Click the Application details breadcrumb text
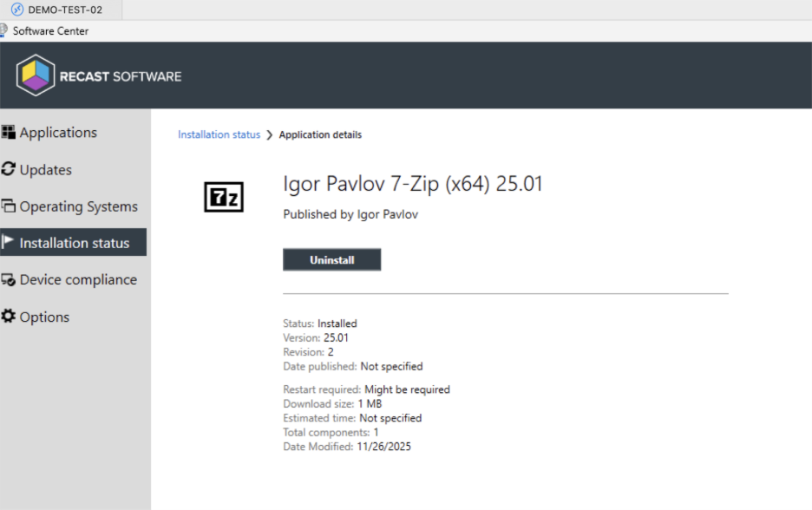 [320, 134]
